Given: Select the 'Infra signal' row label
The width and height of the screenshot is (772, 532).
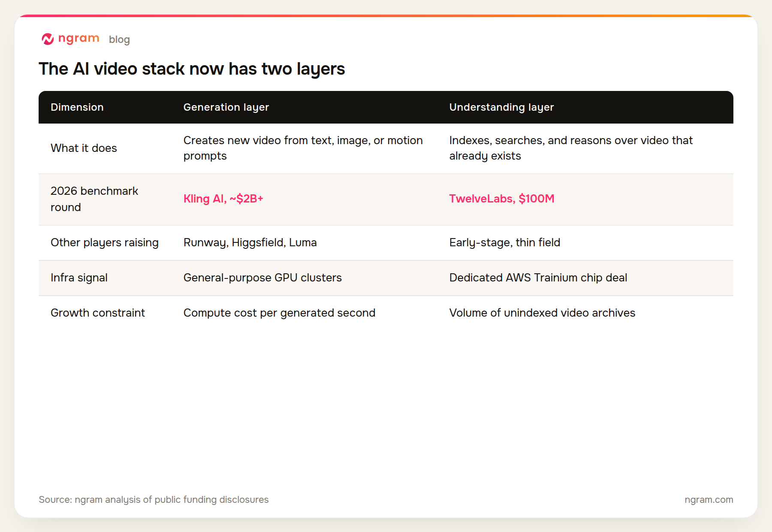Looking at the screenshot, I should pos(79,278).
